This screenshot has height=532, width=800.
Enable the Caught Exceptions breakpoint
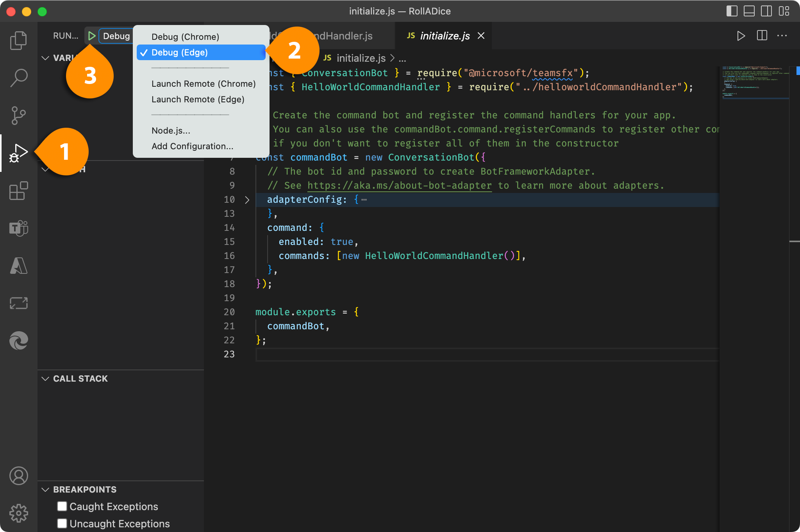[62, 506]
